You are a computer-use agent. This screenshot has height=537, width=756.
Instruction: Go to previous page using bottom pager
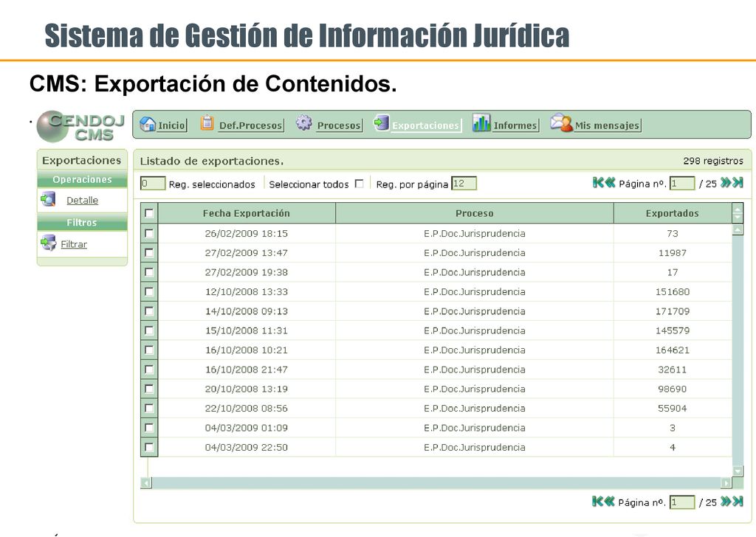pyautogui.click(x=609, y=502)
